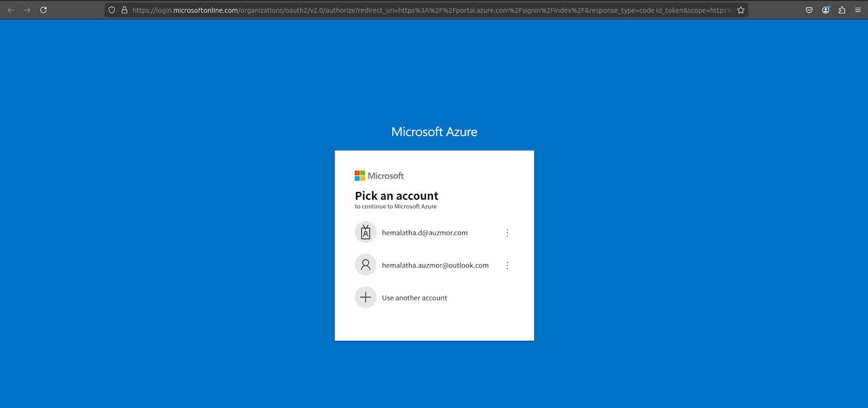This screenshot has height=408, width=868.
Task: Open options menu for hemalatha.auzmor@outlook.com
Action: point(507,265)
